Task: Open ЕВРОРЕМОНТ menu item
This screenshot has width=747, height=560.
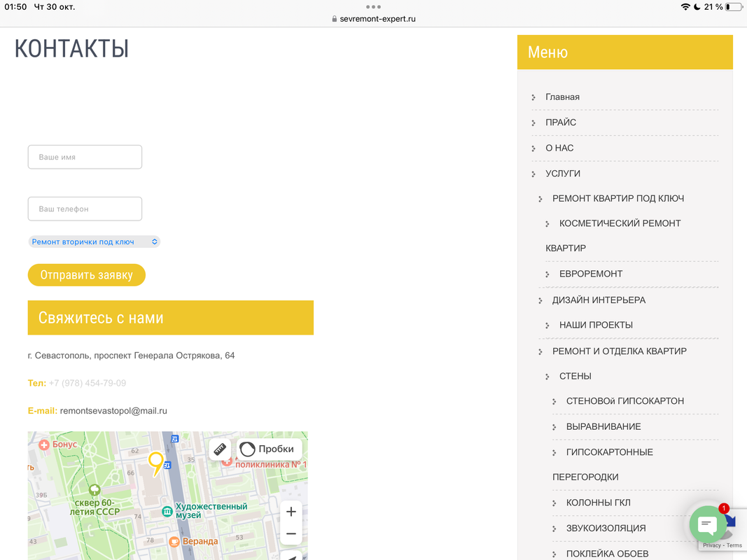Action: tap(591, 274)
